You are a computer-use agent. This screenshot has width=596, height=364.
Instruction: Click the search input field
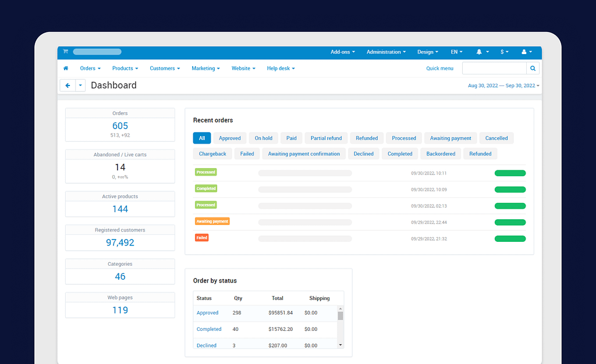pos(494,69)
